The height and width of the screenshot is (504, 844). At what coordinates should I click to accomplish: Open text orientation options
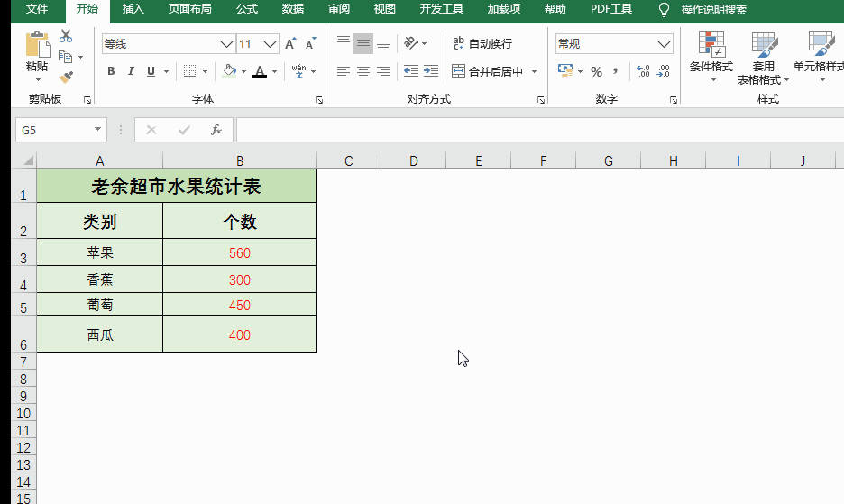click(415, 43)
